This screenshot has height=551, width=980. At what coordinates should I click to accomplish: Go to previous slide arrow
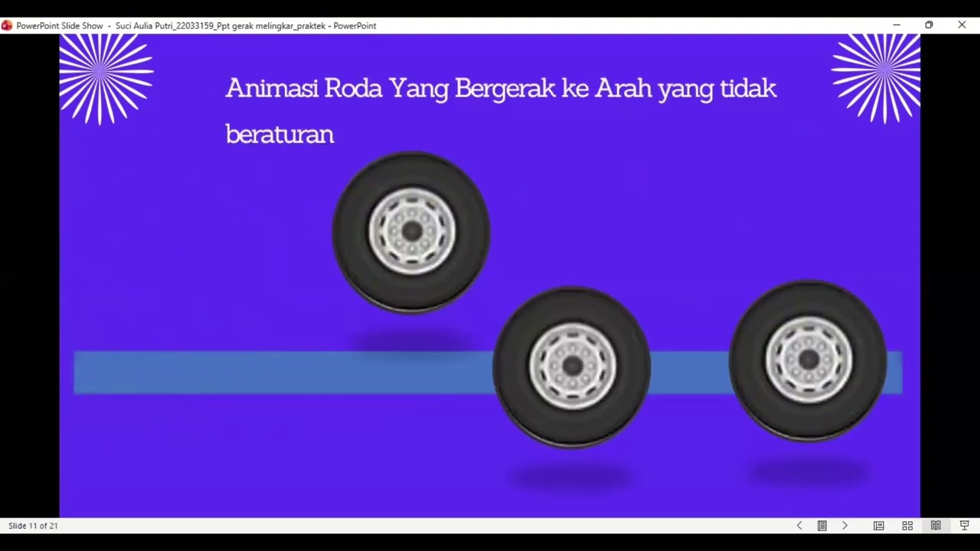pos(799,526)
